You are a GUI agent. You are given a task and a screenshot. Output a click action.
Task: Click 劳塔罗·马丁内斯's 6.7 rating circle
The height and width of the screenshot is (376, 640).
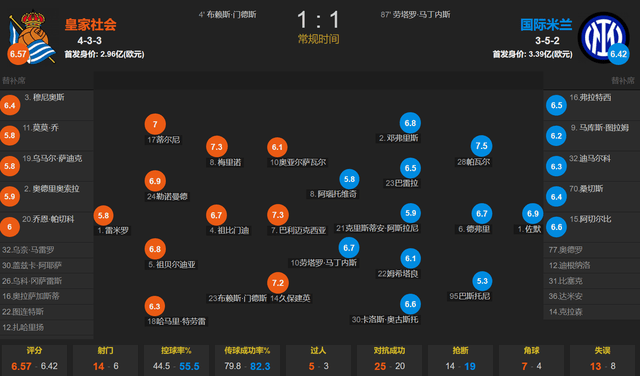[349, 247]
